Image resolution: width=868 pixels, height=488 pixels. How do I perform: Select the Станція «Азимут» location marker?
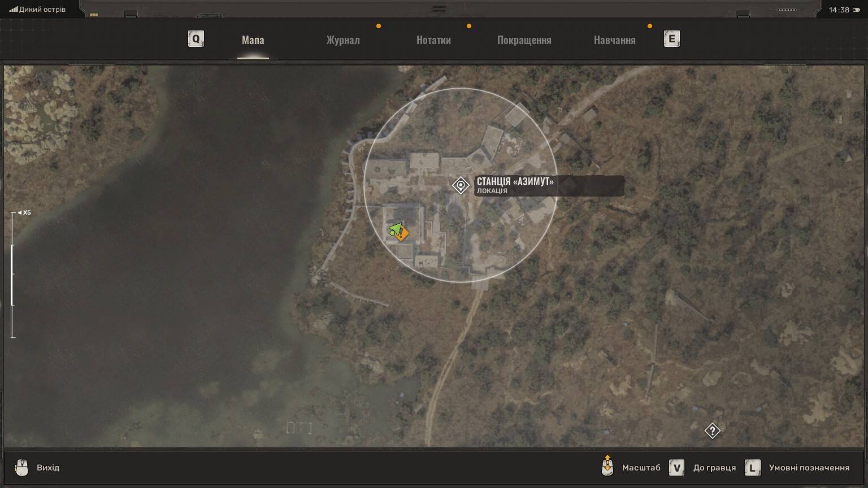461,185
